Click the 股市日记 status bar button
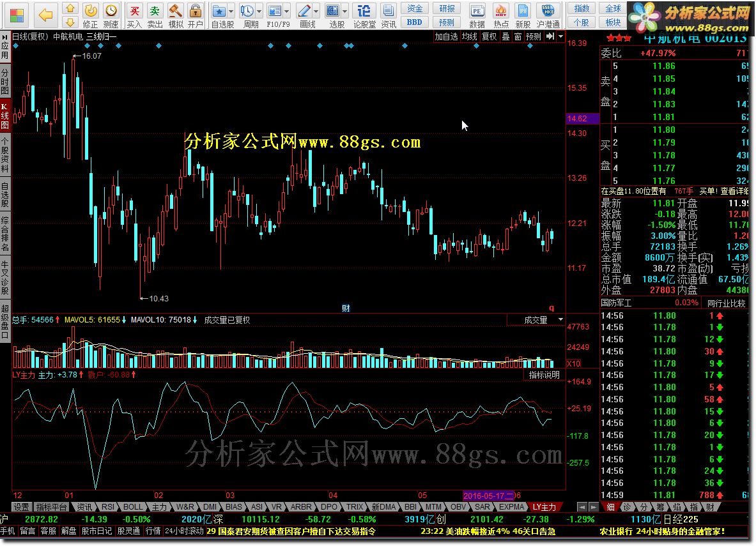756x546 pixels. (96, 531)
